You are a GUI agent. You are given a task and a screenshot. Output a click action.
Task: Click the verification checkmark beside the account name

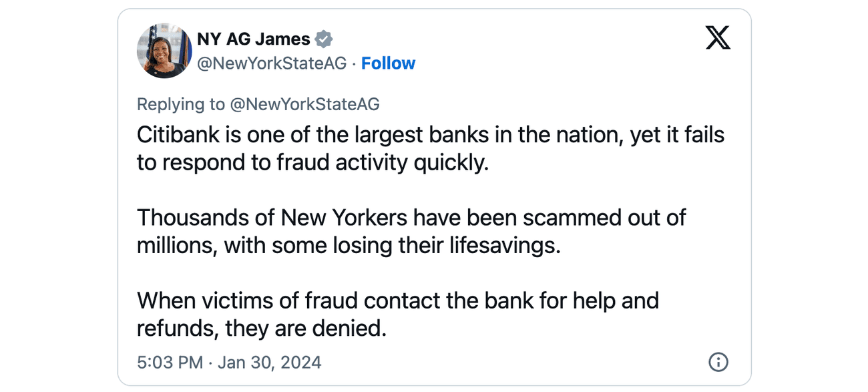323,39
